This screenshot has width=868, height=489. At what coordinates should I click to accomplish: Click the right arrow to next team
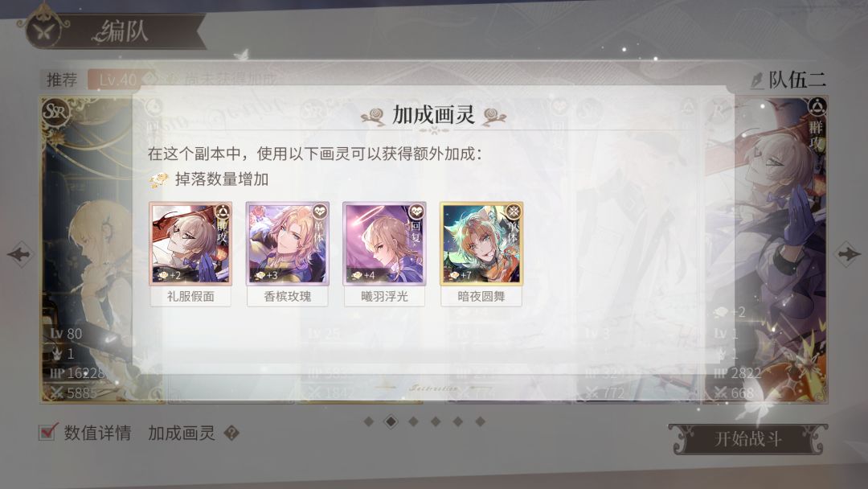(848, 254)
